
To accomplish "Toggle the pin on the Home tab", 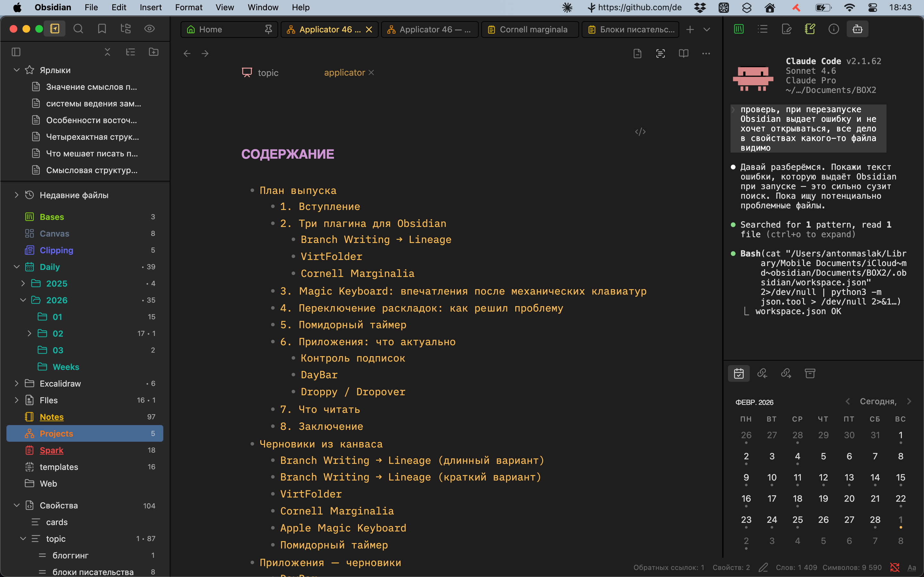I will click(269, 29).
